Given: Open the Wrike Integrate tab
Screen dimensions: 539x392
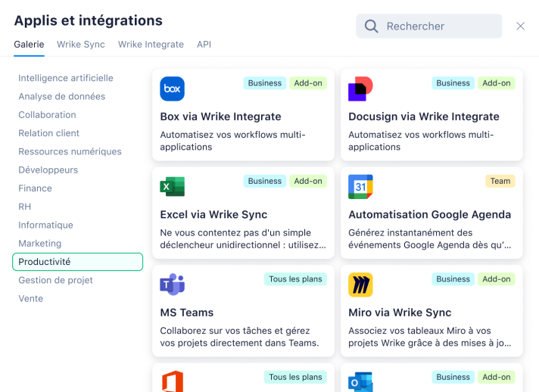Looking at the screenshot, I should click(151, 45).
